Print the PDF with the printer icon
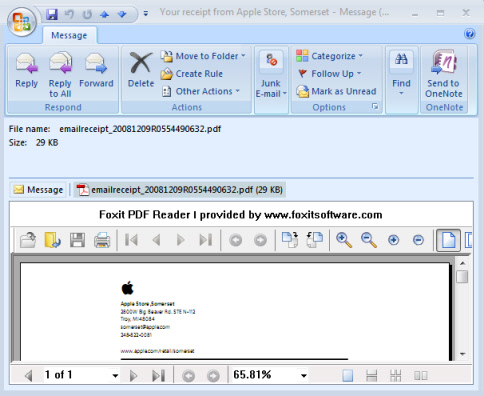This screenshot has height=396, width=484. [102, 240]
